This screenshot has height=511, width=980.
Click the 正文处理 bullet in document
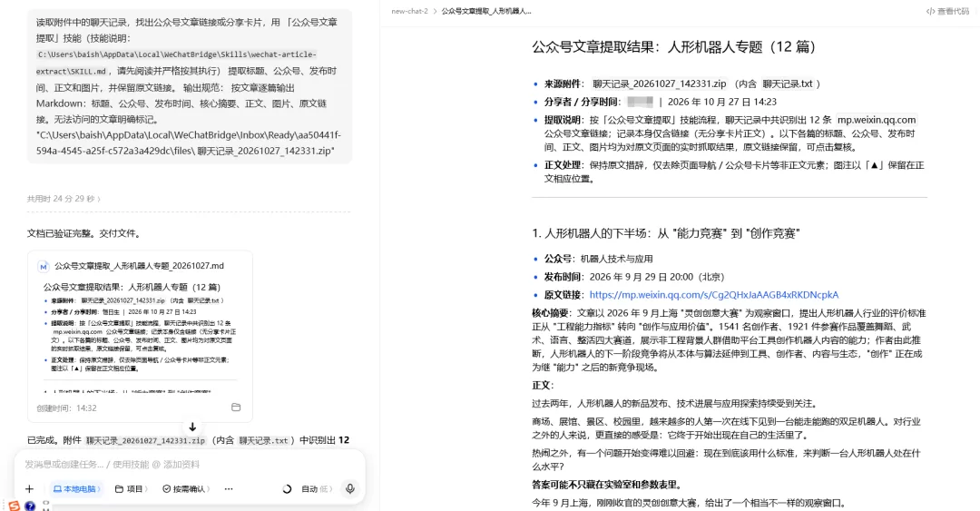pos(734,172)
